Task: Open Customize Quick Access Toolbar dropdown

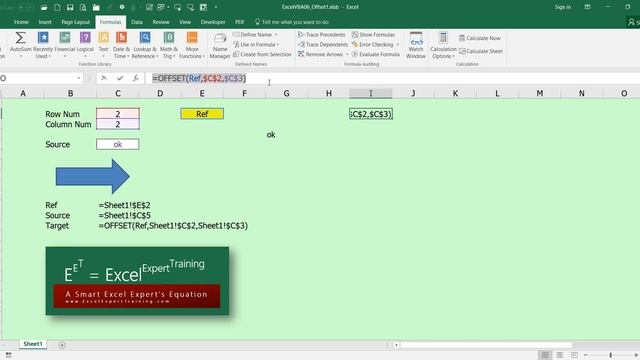Action: [216, 7]
